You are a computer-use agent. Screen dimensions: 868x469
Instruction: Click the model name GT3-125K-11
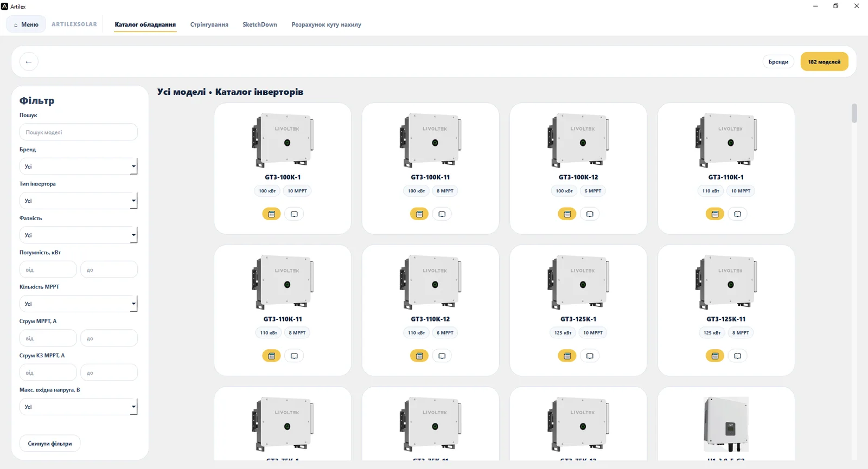(726, 319)
